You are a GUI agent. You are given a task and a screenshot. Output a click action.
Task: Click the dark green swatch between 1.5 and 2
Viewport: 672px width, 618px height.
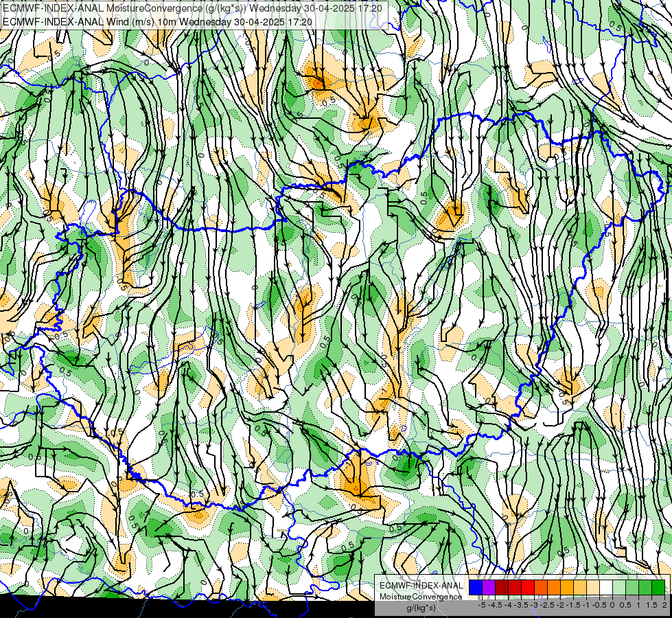658,587
